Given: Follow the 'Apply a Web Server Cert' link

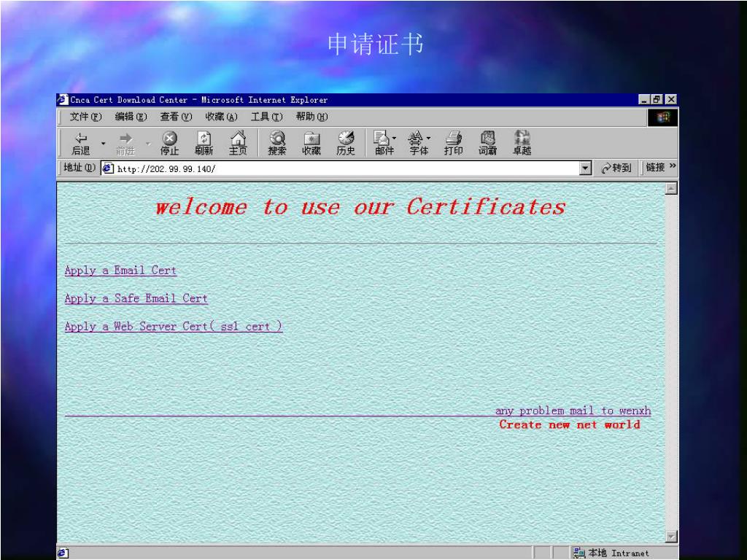Looking at the screenshot, I should click(x=174, y=327).
